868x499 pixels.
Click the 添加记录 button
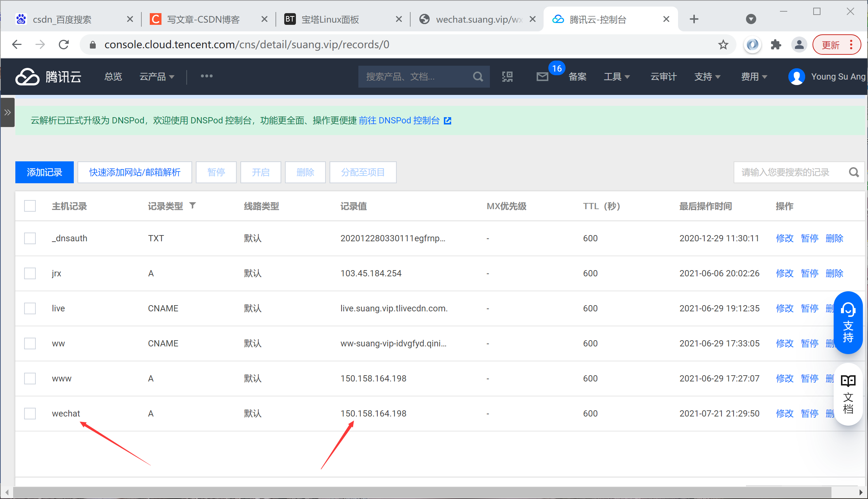[x=45, y=172]
